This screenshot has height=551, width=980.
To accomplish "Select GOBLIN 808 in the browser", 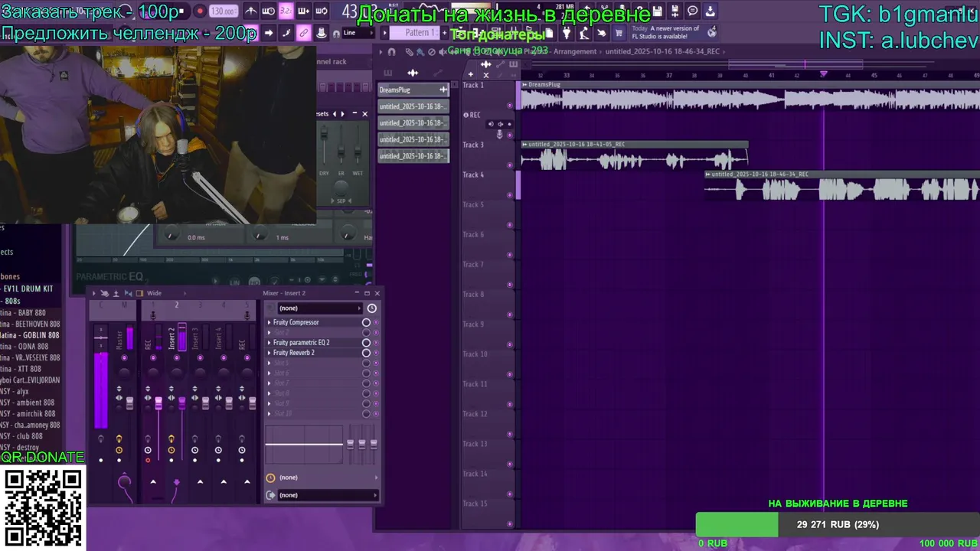I will point(30,335).
